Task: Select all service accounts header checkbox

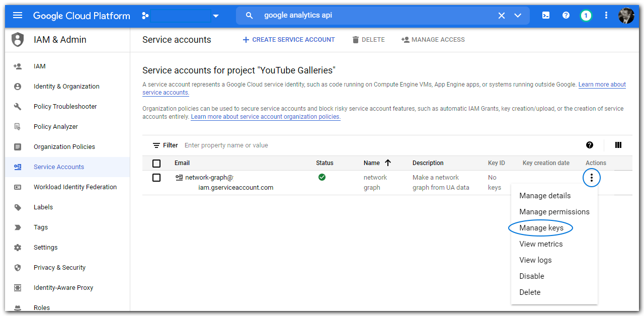Action: click(x=156, y=163)
